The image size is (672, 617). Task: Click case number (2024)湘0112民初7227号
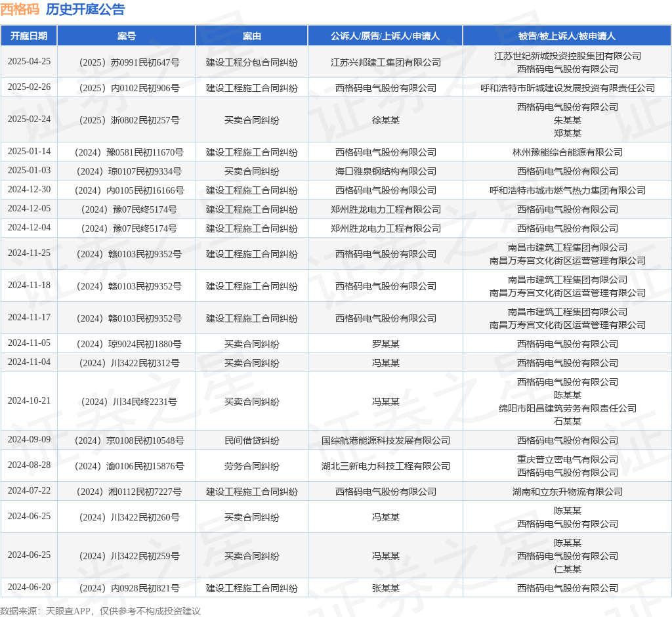[x=127, y=492]
